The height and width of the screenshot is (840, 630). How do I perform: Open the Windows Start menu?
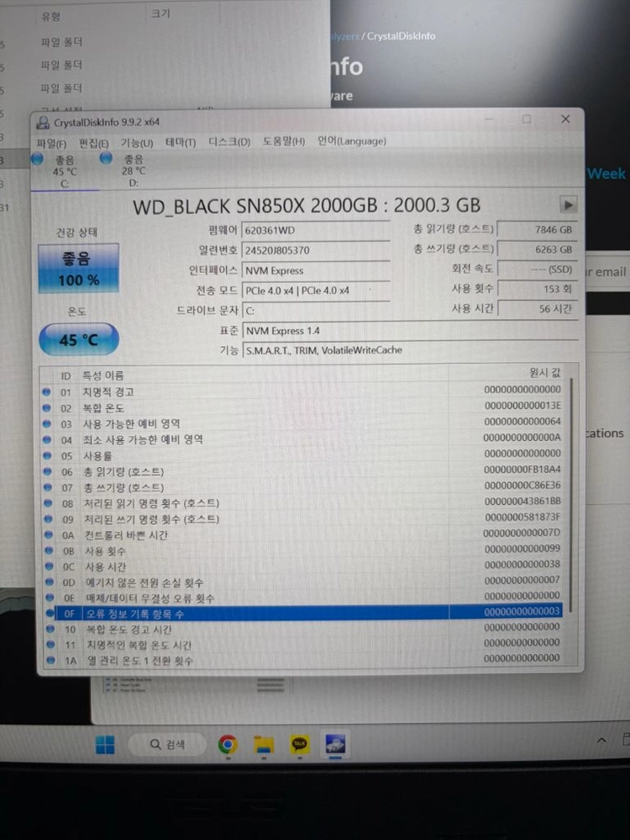[x=105, y=744]
